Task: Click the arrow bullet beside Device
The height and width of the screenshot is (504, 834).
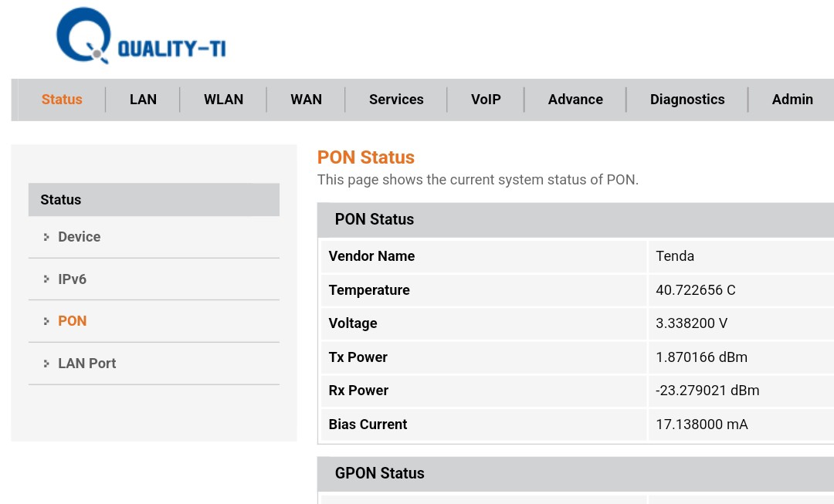Action: point(46,238)
